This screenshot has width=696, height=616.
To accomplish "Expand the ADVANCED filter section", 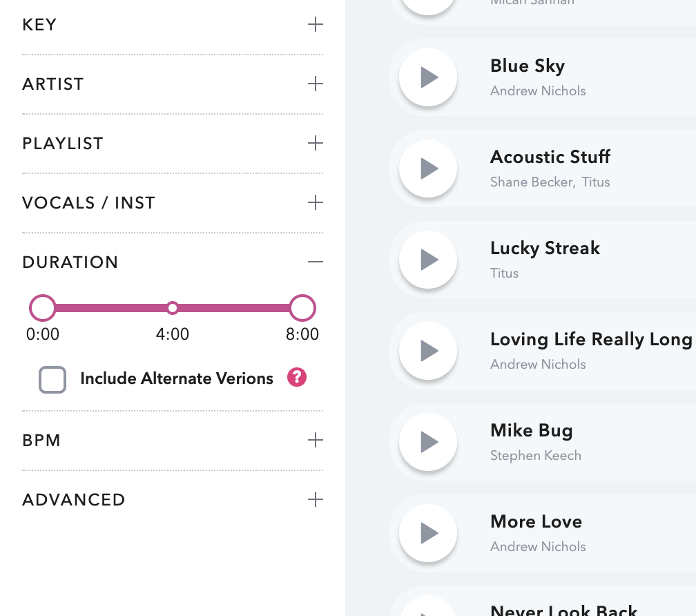I will (315, 499).
